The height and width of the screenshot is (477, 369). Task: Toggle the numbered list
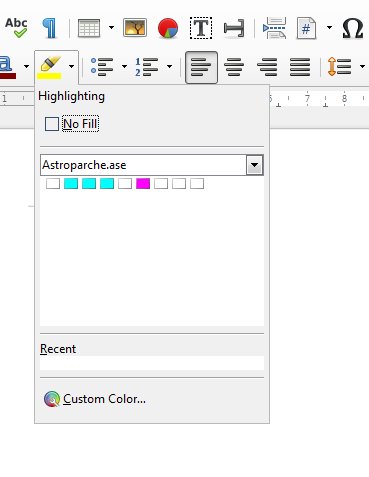147,67
